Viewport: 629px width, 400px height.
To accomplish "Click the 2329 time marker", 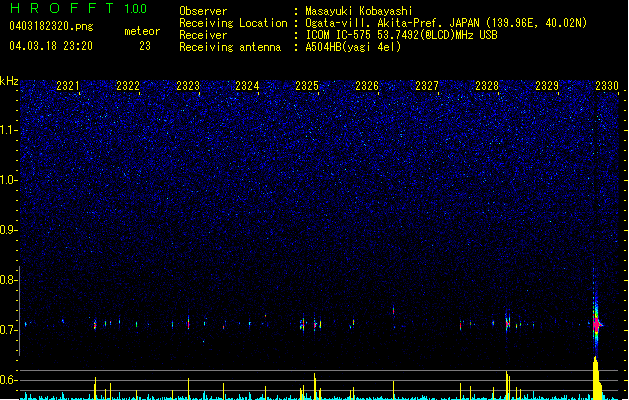I will [547, 85].
